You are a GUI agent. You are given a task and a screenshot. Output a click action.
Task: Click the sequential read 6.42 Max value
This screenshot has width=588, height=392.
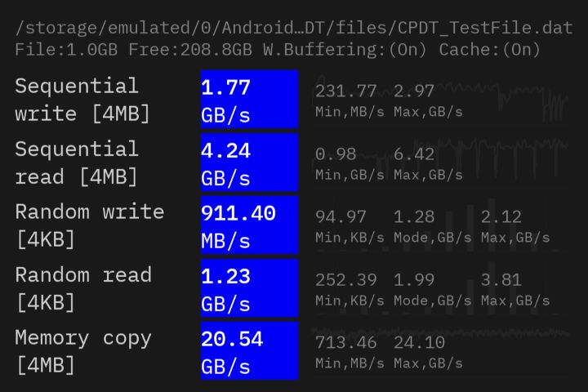tap(414, 154)
